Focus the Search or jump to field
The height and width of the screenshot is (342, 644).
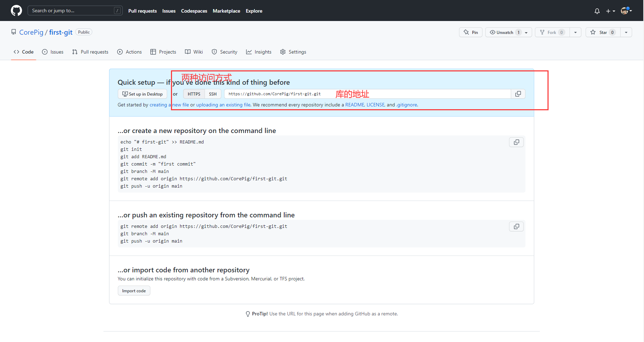point(75,11)
